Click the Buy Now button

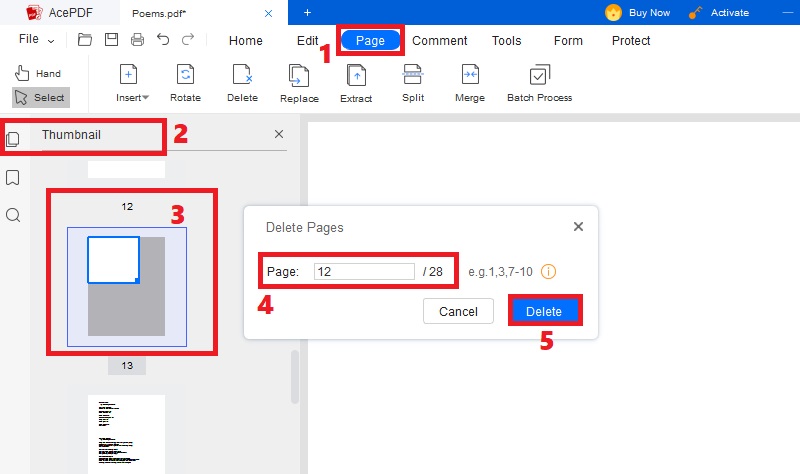pos(638,13)
